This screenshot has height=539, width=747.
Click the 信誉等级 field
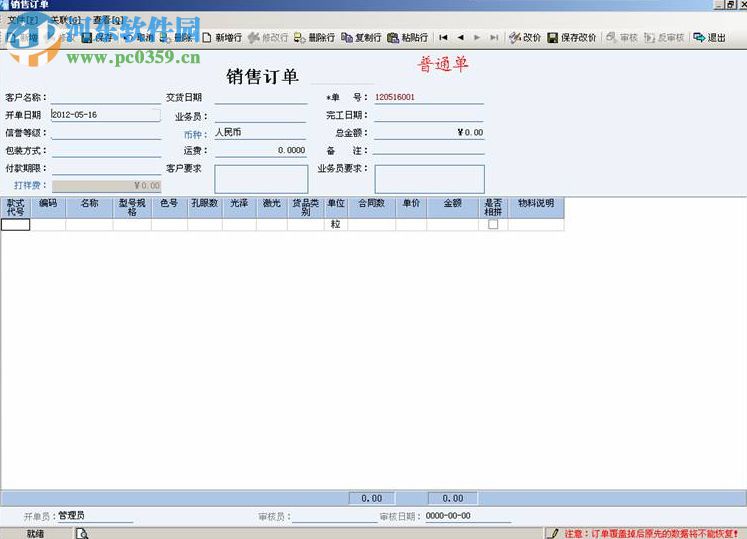click(106, 133)
